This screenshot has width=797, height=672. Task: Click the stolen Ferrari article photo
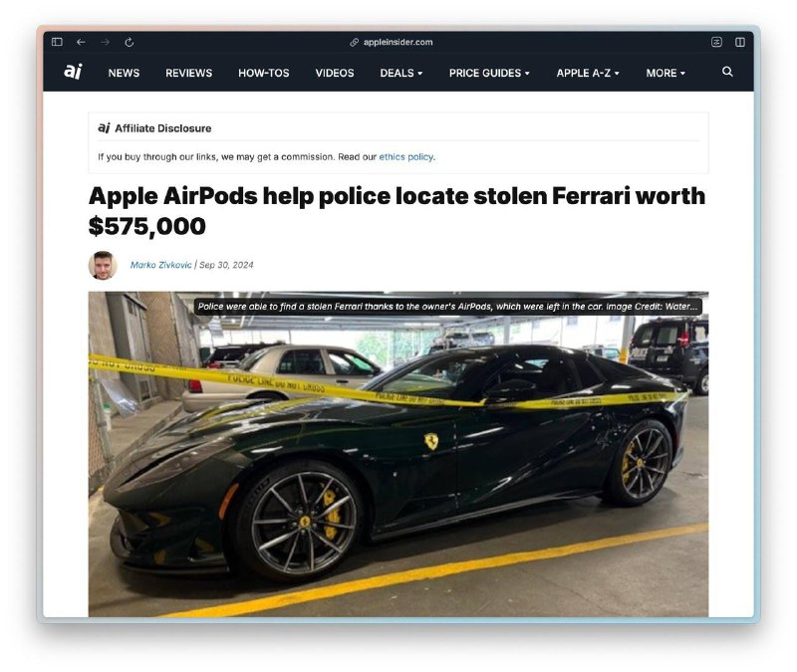[x=398, y=454]
